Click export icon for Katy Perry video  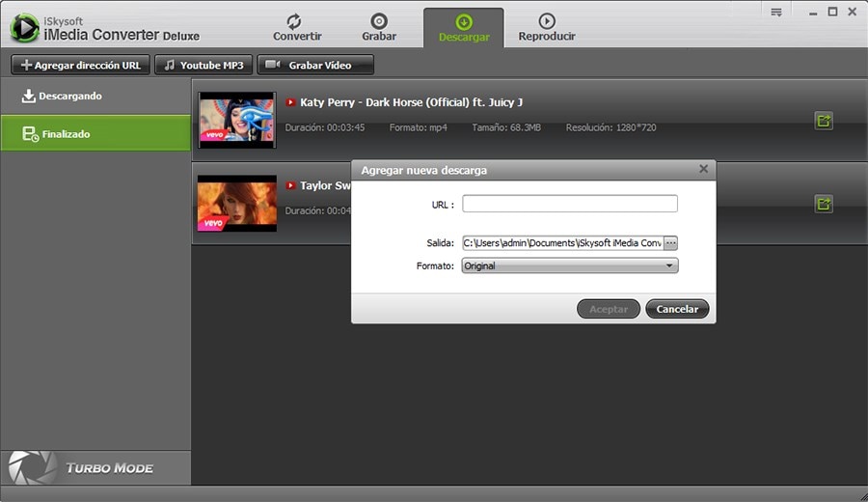tap(824, 121)
